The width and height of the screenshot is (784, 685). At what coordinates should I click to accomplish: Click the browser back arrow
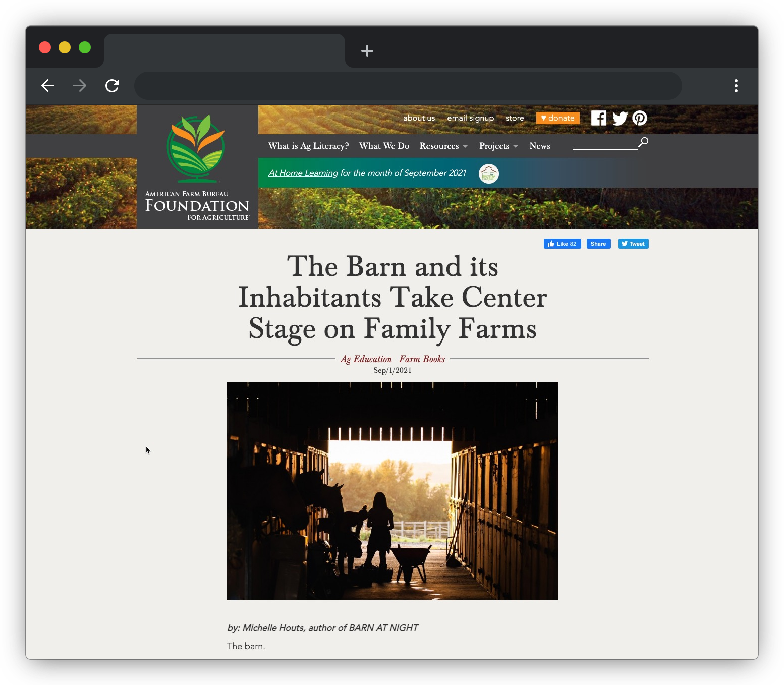pyautogui.click(x=48, y=86)
